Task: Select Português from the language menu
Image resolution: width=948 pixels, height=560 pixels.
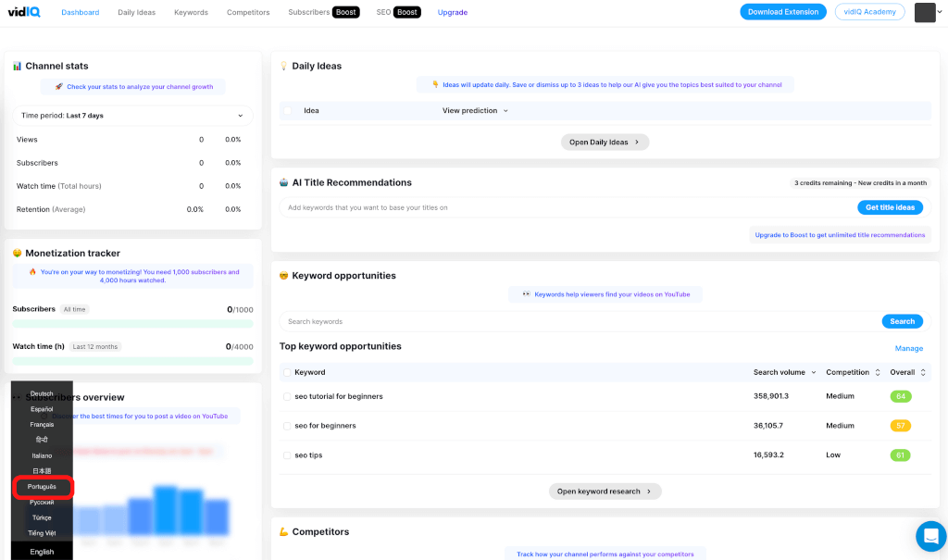Action: coord(43,487)
